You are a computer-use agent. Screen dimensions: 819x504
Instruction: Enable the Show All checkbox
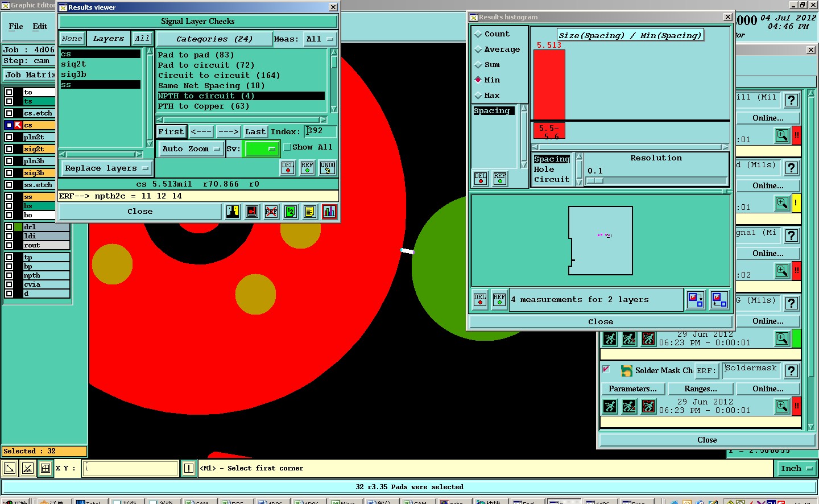click(287, 147)
